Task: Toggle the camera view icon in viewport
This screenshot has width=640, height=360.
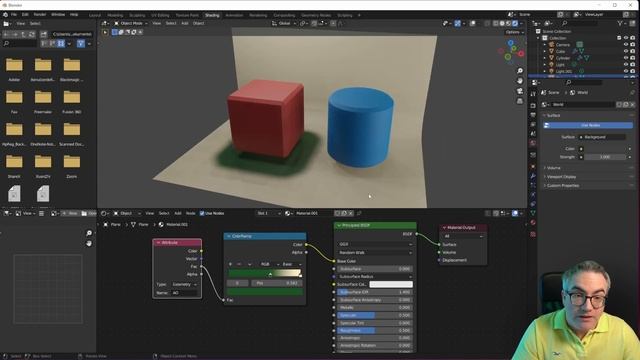Action: 520,91
